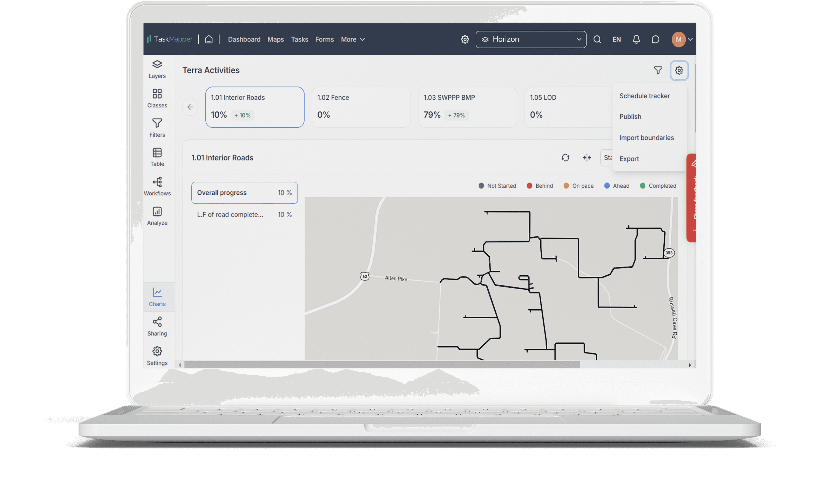Choose Import boundaries menu entry

(646, 138)
